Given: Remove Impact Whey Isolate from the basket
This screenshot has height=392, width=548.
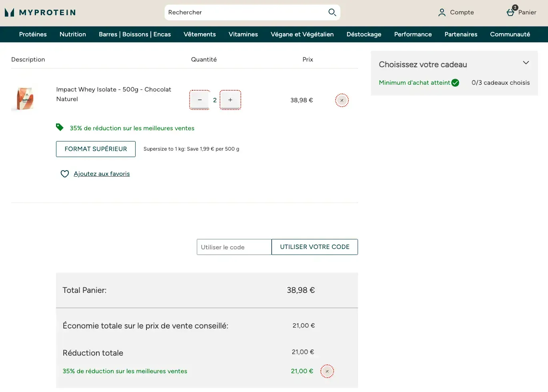Looking at the screenshot, I should click(x=342, y=100).
